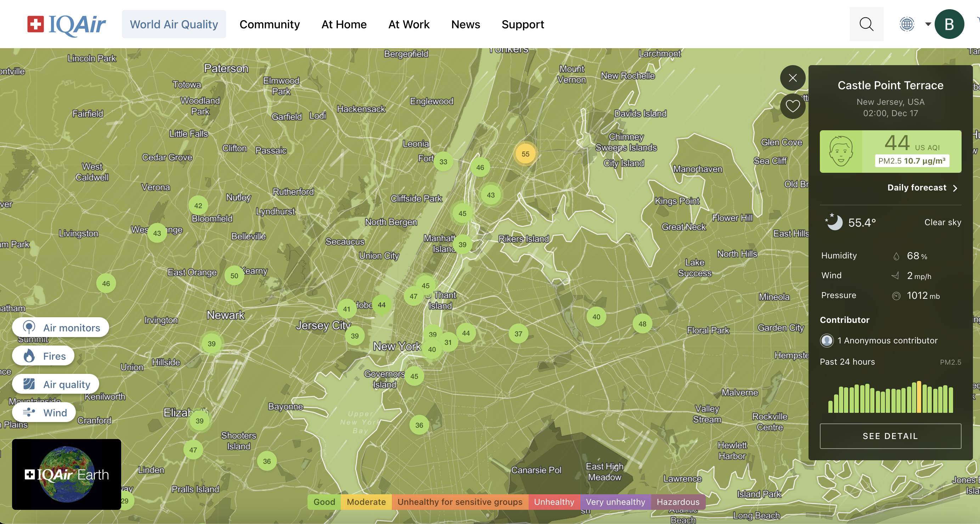Click the highlighted yellow bar in chart

tap(919, 397)
